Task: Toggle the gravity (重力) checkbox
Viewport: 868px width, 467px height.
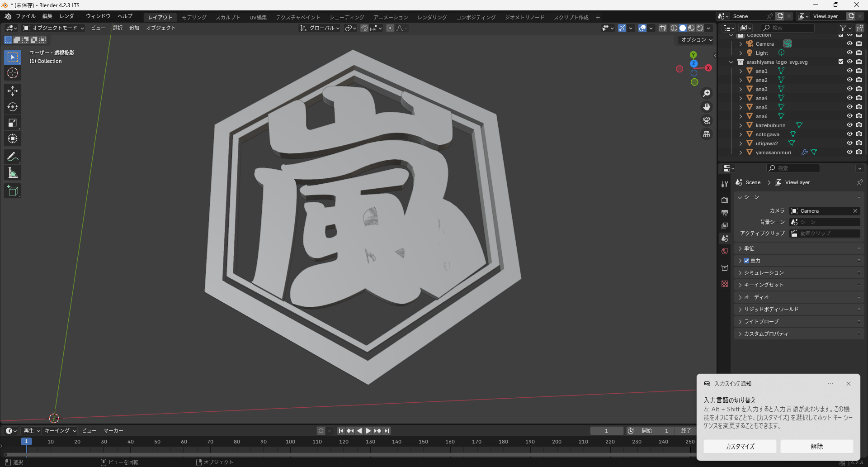Action: pos(746,261)
